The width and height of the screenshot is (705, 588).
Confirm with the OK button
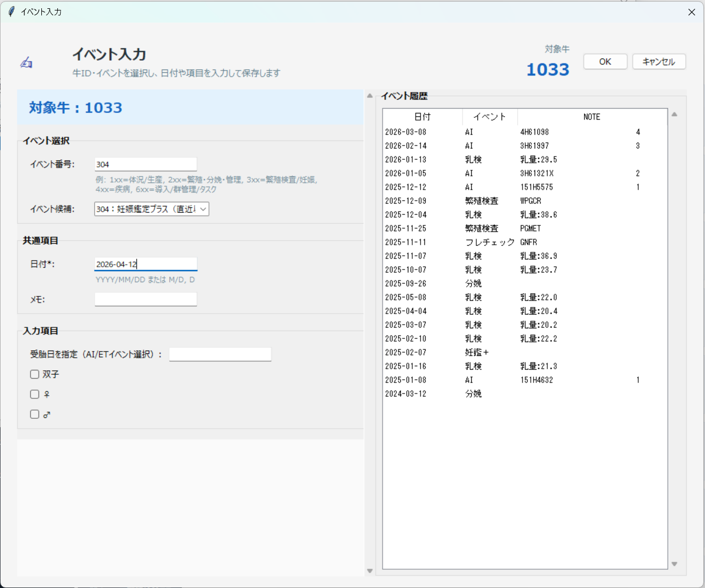point(605,62)
